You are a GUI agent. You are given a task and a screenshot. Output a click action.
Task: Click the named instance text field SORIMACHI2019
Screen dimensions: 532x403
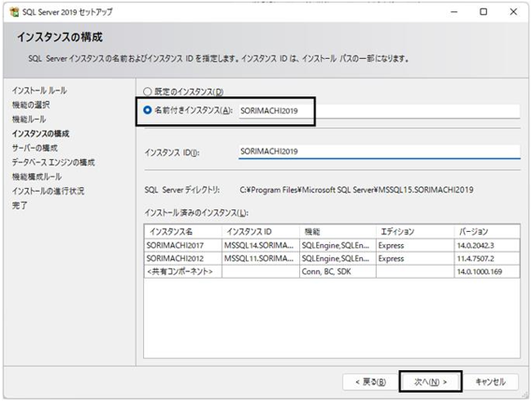tap(379, 111)
